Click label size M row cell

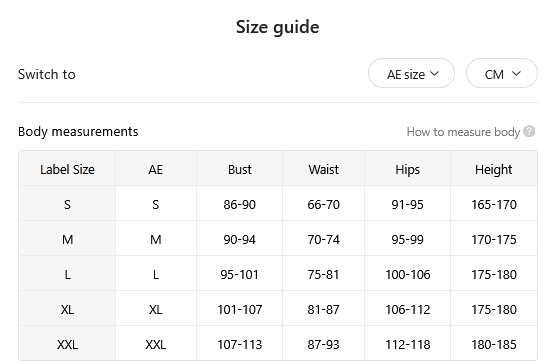click(x=68, y=239)
